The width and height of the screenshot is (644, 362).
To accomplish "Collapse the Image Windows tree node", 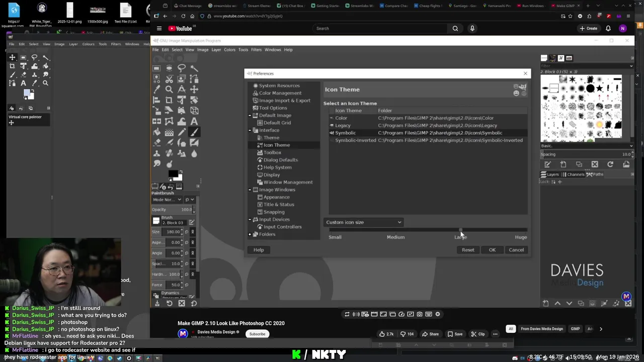I will (250, 190).
